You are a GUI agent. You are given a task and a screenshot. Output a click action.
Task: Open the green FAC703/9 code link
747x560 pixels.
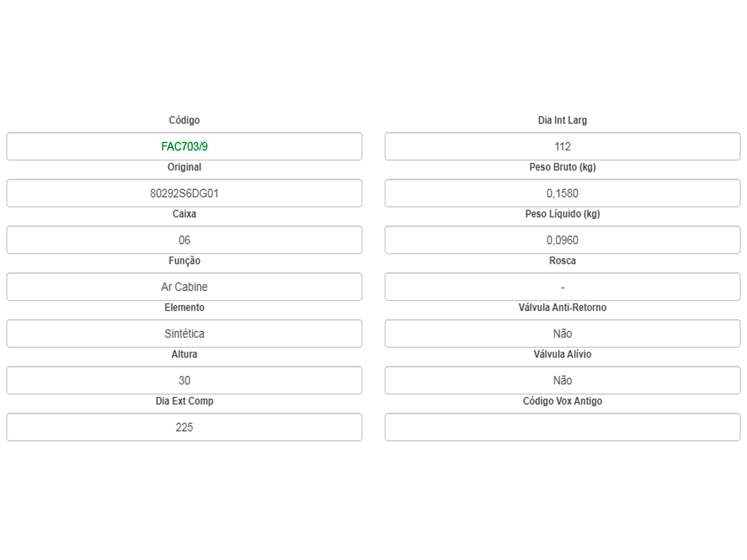pos(184,147)
